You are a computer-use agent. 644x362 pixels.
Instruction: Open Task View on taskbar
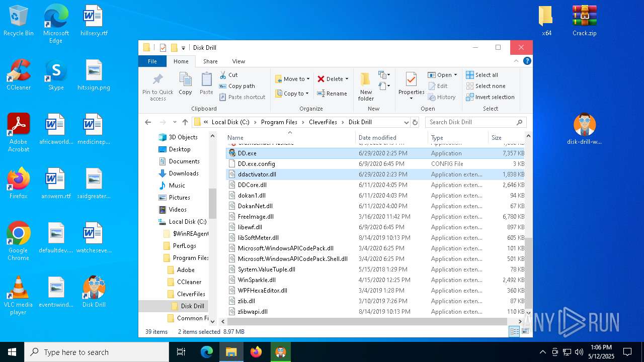(182, 352)
